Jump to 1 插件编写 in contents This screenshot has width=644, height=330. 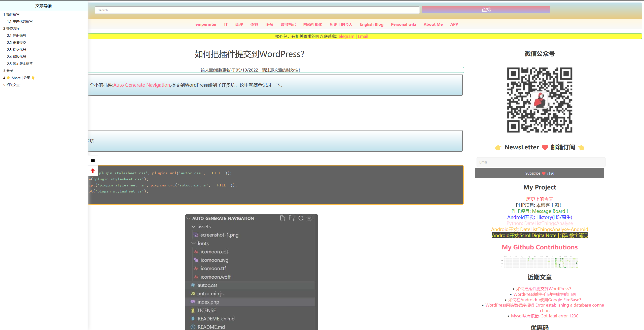click(x=11, y=14)
